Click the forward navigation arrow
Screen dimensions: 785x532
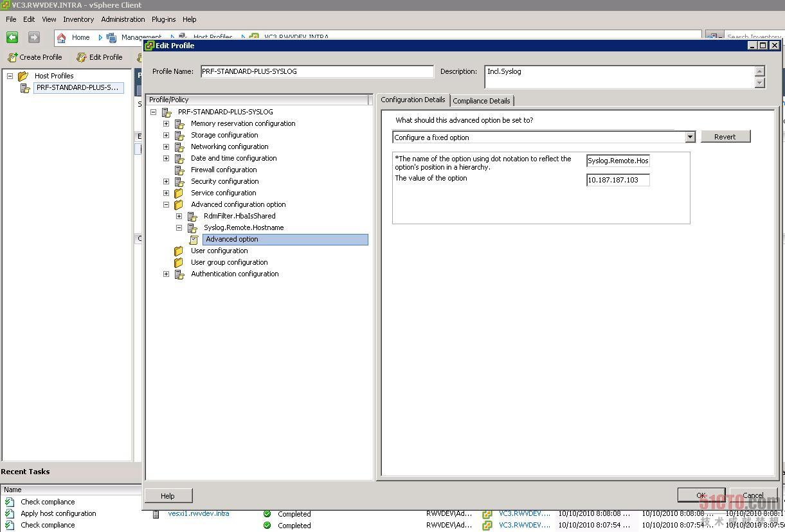(x=34, y=37)
